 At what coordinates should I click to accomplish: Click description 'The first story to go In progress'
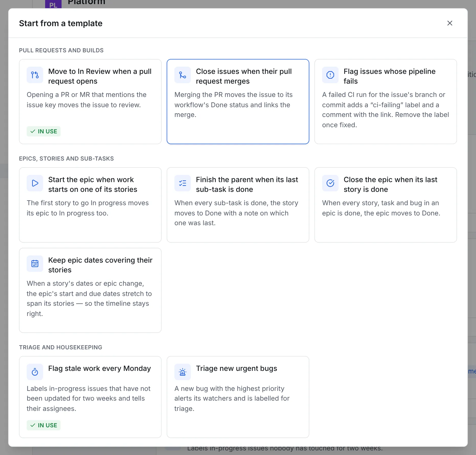(x=88, y=208)
